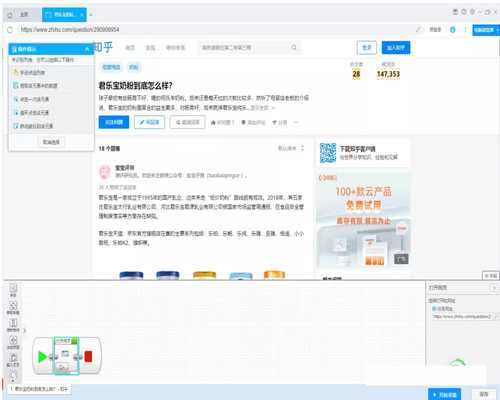Click the first Zhihu header navigation item

coord(130,48)
